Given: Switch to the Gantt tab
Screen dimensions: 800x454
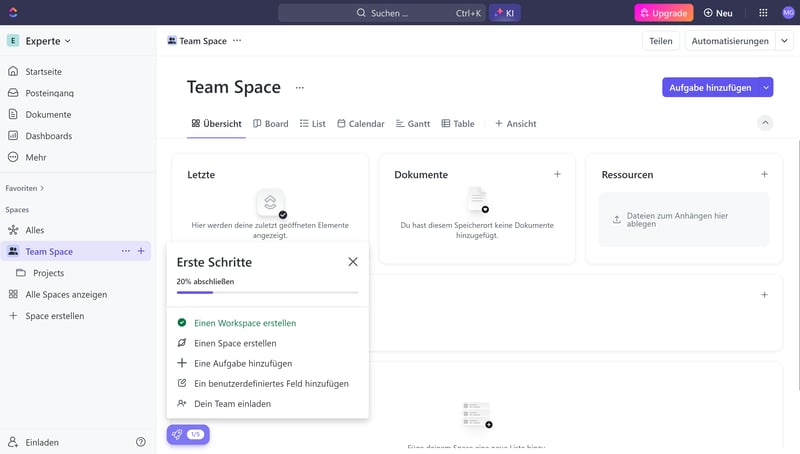Looking at the screenshot, I should pos(412,124).
